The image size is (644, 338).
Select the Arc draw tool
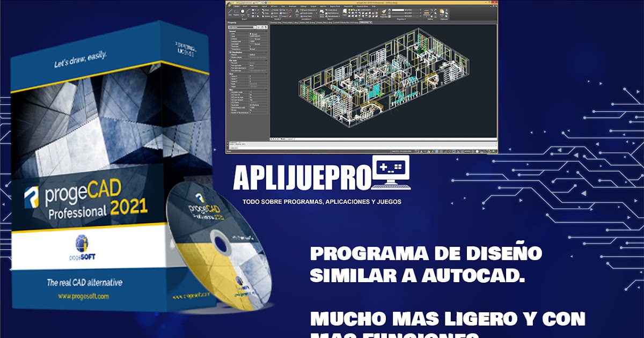point(248,12)
